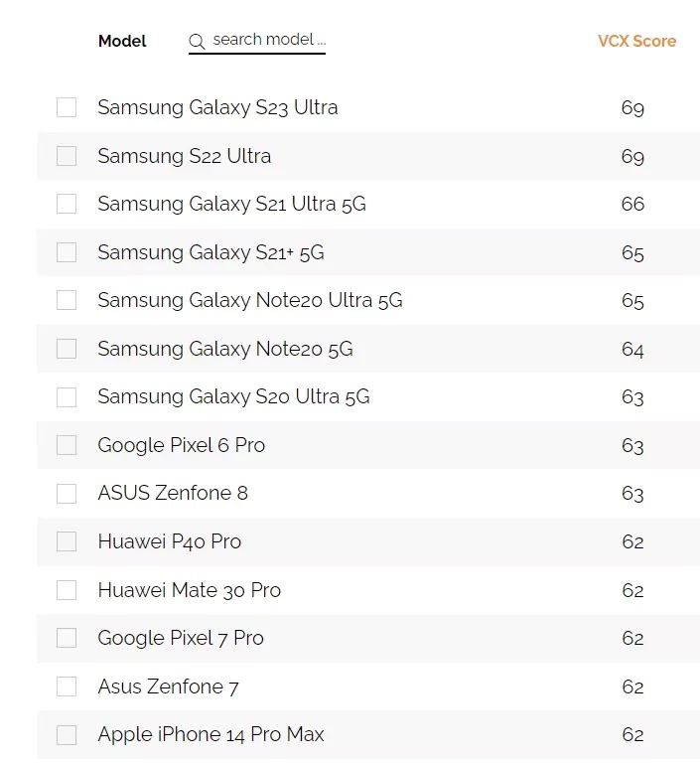
Task: Focus the search model input field
Action: point(268,41)
